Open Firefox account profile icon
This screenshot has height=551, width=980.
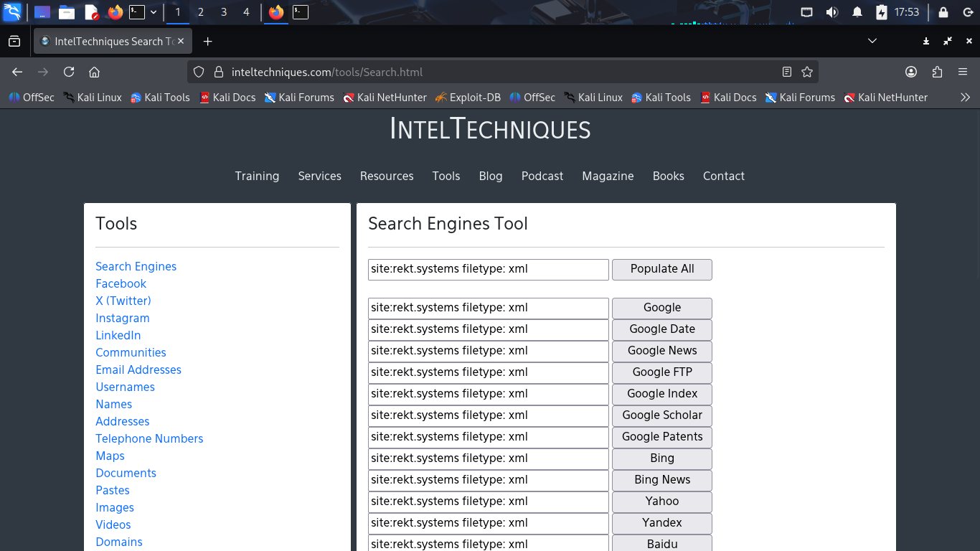[x=911, y=72]
